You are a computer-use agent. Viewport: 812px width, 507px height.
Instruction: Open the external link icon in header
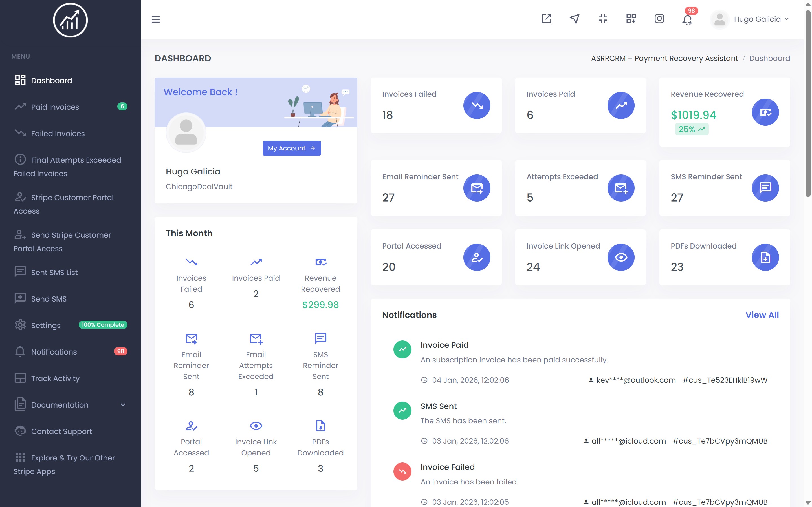click(546, 18)
